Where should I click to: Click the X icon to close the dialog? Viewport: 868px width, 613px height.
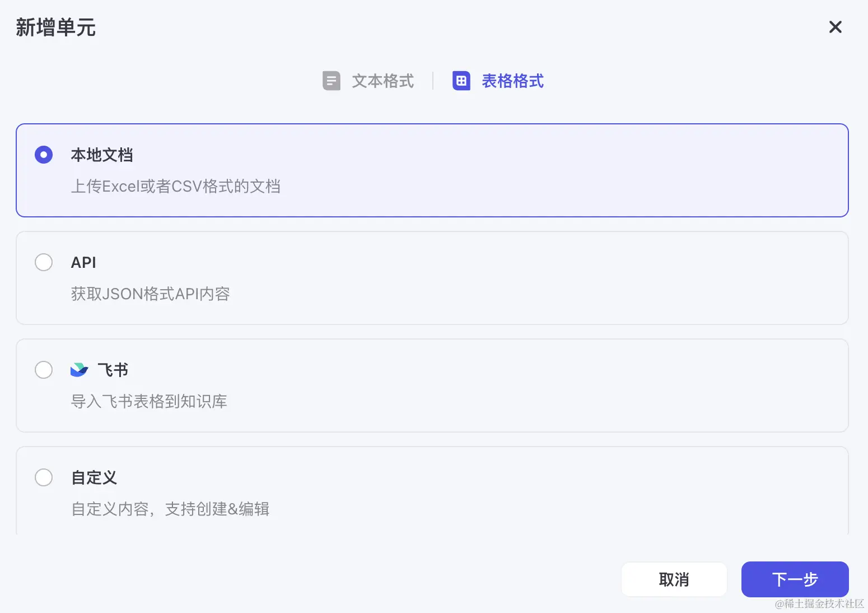[835, 27]
